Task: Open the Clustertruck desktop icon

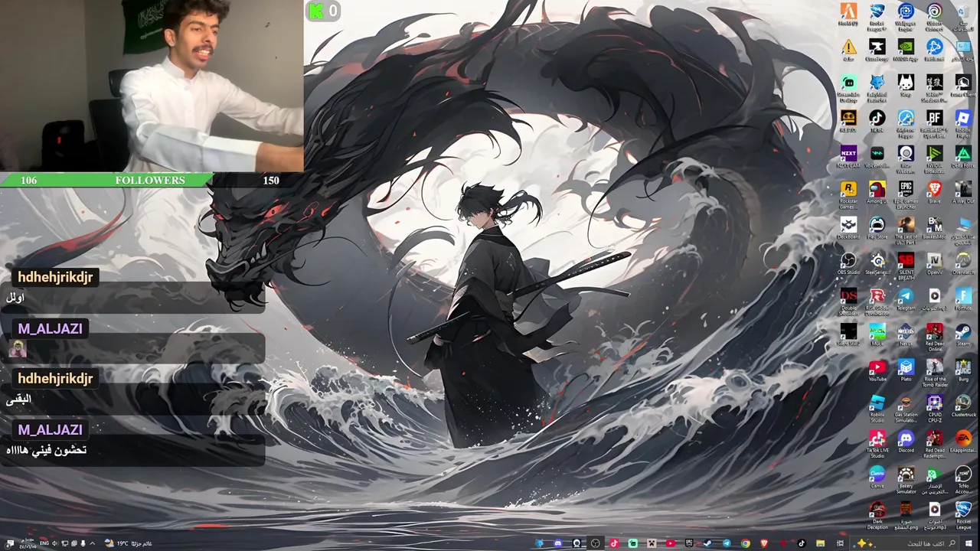Action: pyautogui.click(x=963, y=406)
